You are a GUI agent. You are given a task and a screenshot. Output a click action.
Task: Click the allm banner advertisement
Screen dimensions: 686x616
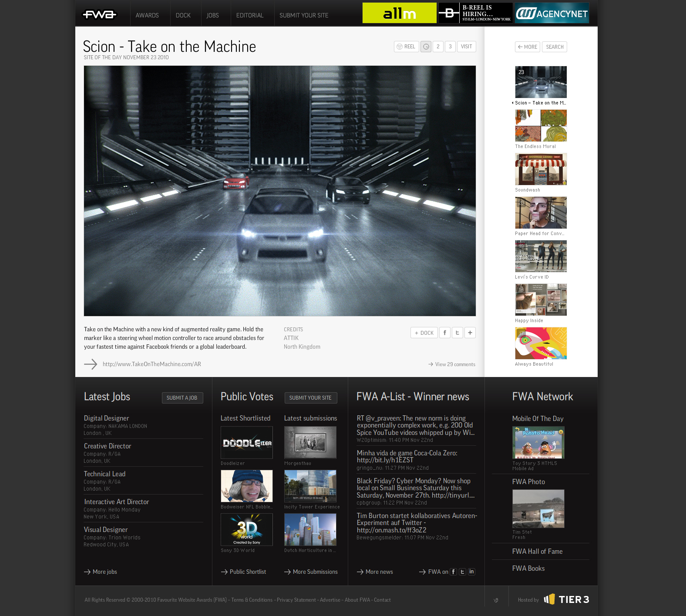[400, 13]
